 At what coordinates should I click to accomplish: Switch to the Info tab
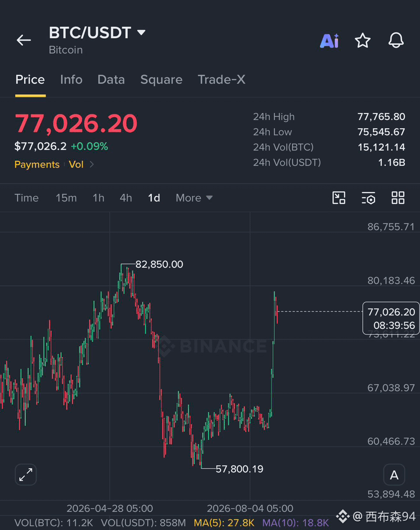coord(72,80)
